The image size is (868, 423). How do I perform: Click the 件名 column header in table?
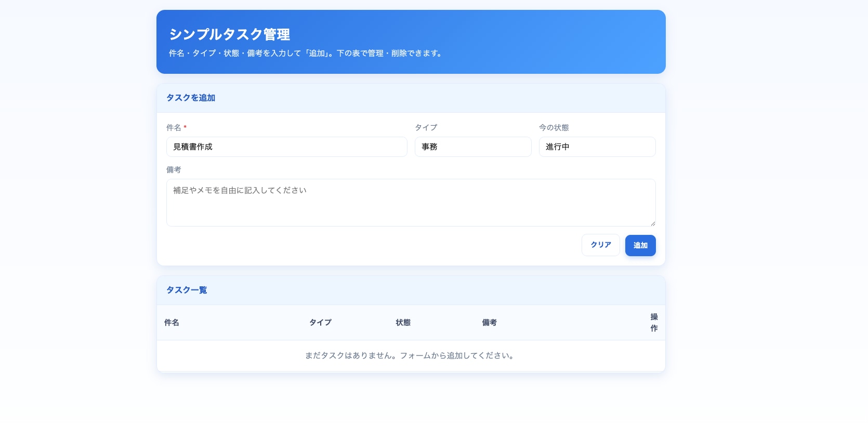pyautogui.click(x=172, y=323)
